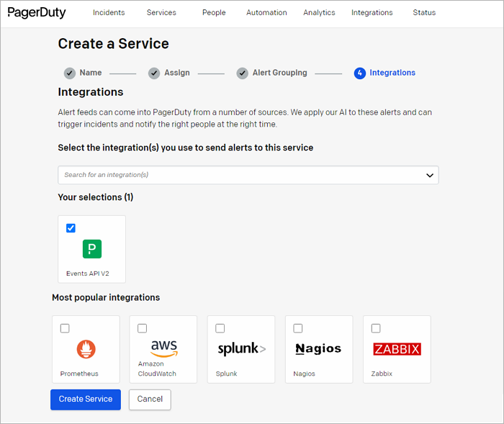Screen dimensions: 504x424
Task: Click the Most popular integrations heading
Action: [106, 297]
